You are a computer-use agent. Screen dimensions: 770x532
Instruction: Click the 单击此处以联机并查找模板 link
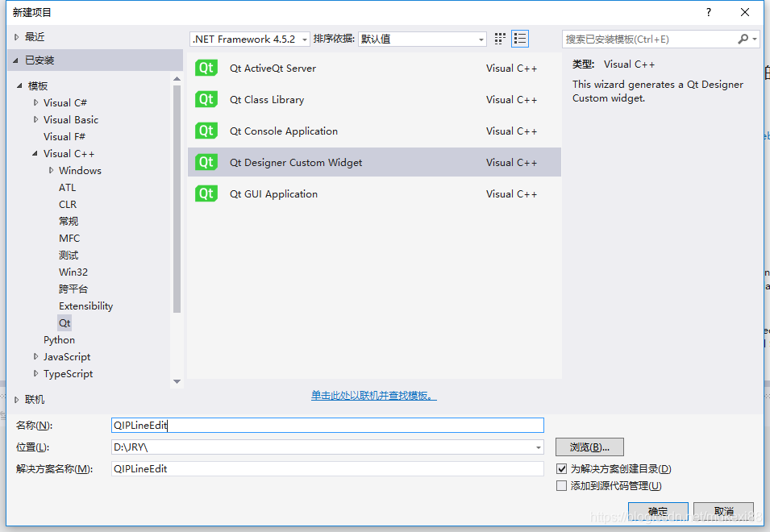373,396
